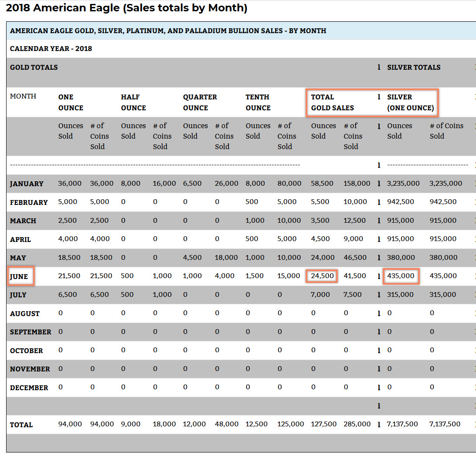Select June total gold ounces value 24,500
476x456 pixels.
tap(322, 276)
